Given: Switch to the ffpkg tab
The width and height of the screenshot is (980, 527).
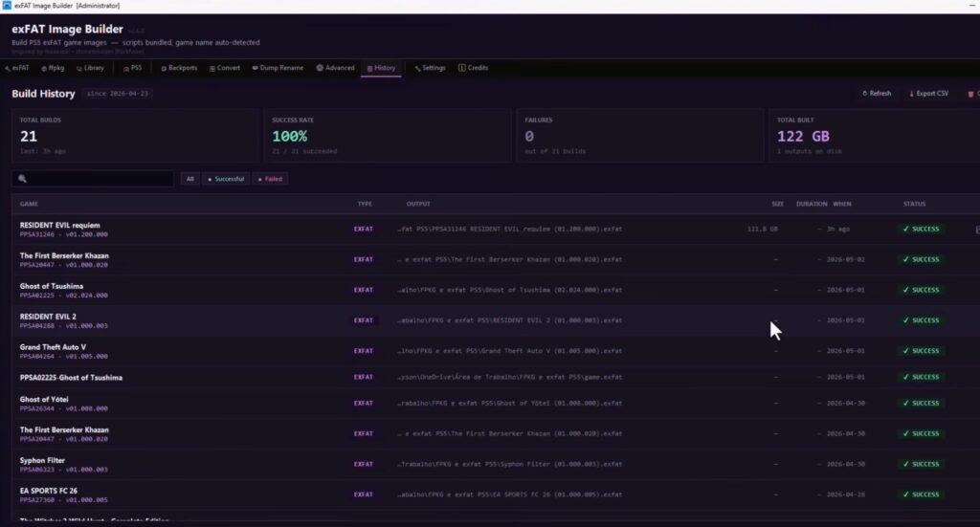Looking at the screenshot, I should 54,68.
